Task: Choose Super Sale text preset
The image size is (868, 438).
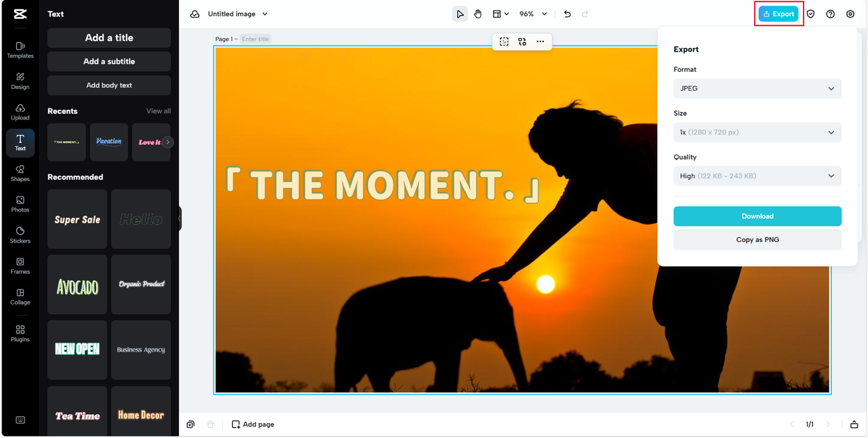Action: pyautogui.click(x=77, y=219)
